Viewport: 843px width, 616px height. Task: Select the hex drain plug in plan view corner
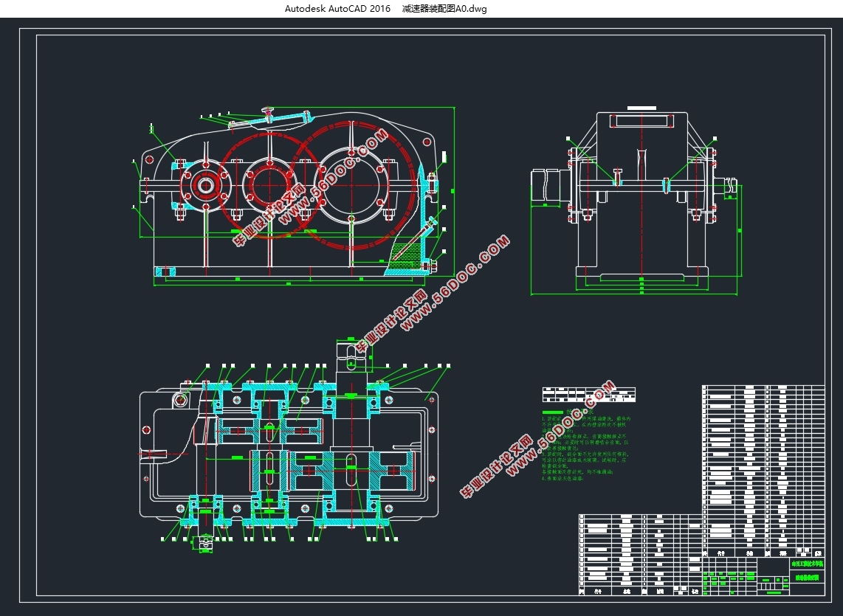[x=180, y=399]
